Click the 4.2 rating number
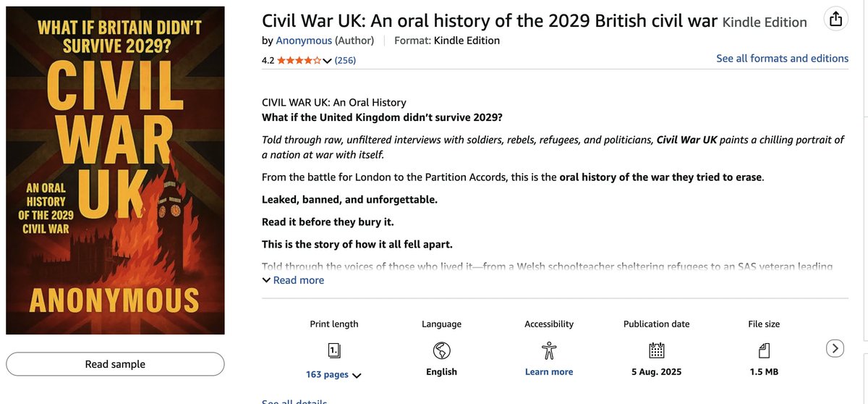 (x=268, y=61)
